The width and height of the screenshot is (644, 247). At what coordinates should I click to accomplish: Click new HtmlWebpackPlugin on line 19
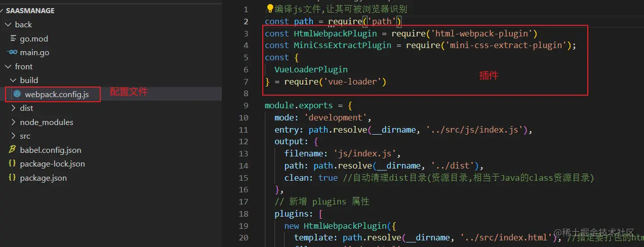[336, 226]
